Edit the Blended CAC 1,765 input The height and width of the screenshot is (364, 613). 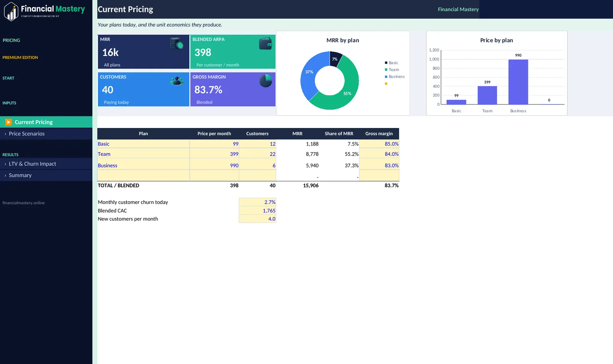pos(257,210)
